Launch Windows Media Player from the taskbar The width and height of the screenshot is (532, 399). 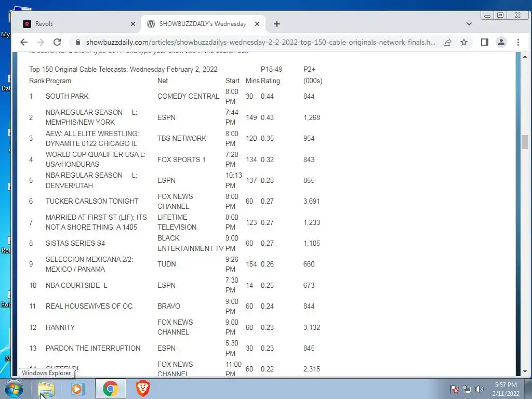point(77,389)
